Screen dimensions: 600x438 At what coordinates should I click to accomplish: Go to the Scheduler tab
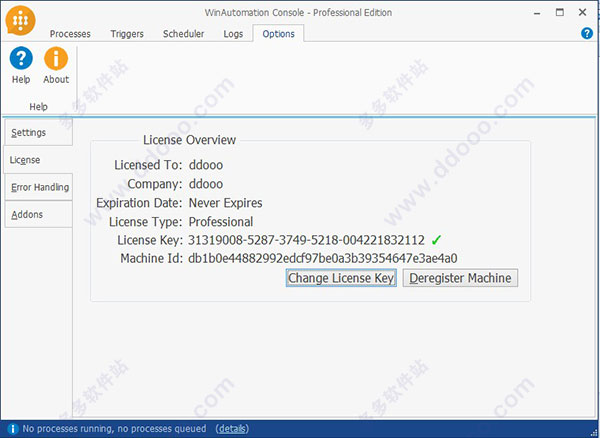pyautogui.click(x=184, y=34)
